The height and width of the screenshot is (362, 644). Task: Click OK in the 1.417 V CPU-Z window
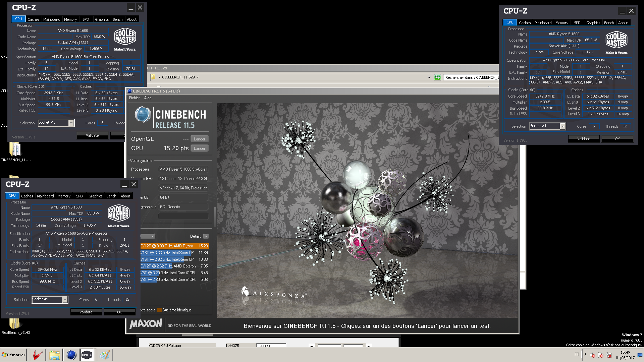pyautogui.click(x=617, y=139)
